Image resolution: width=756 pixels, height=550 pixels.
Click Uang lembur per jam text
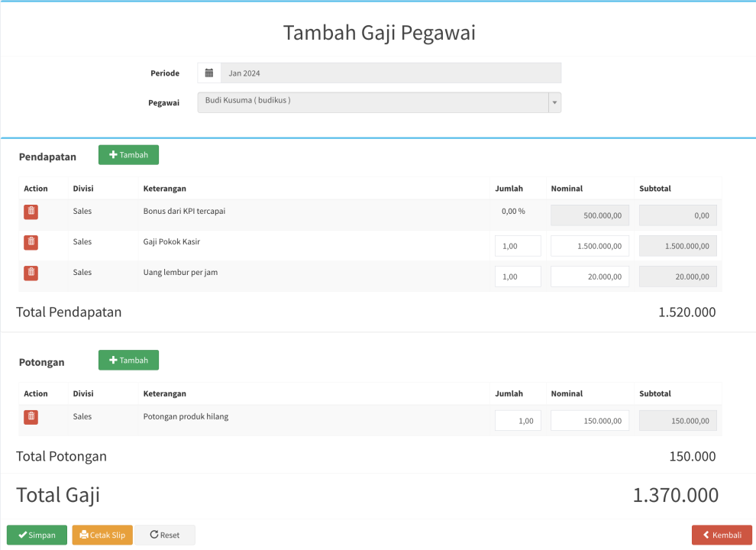click(180, 273)
